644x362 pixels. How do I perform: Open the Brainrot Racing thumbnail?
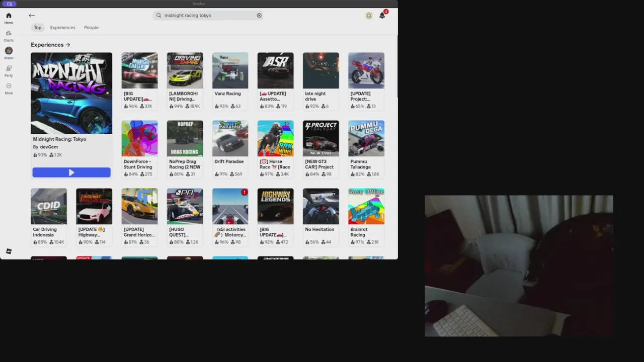(366, 206)
